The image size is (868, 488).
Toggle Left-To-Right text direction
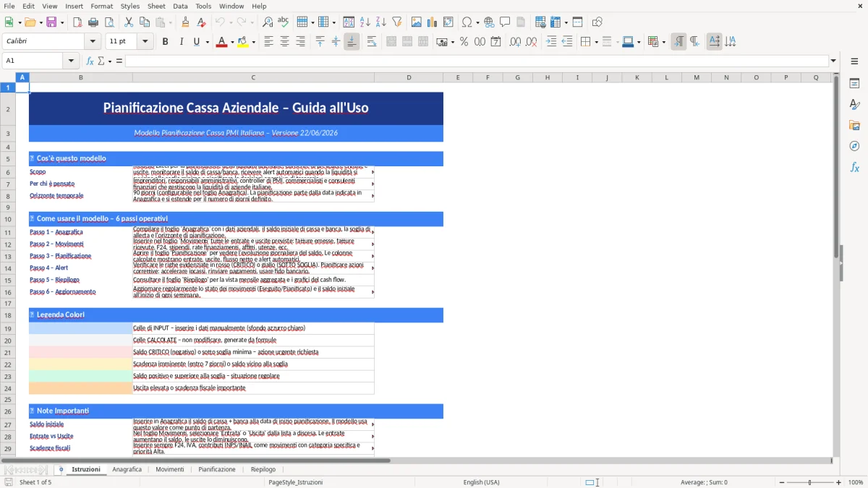[678, 42]
